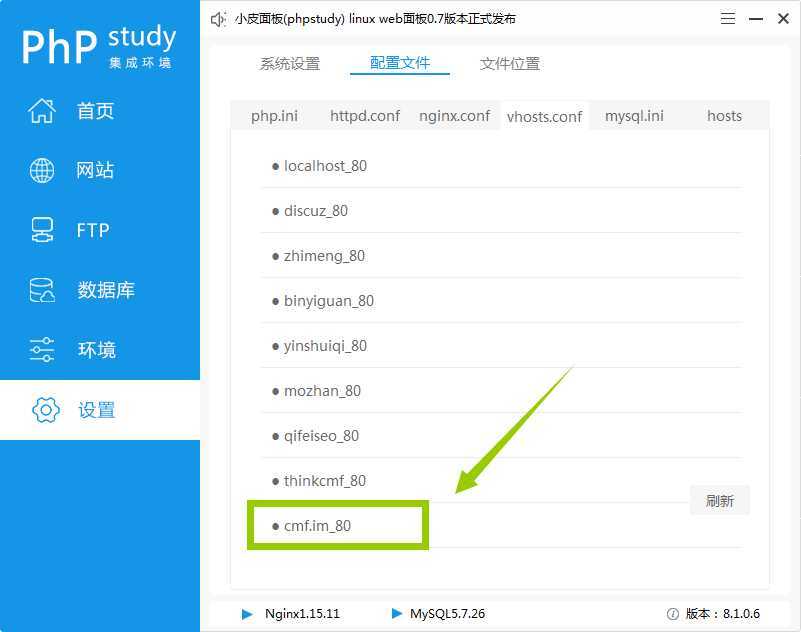This screenshot has height=632, width=801.
Task: Go to the 数据库 sidebar label
Action: (x=106, y=290)
